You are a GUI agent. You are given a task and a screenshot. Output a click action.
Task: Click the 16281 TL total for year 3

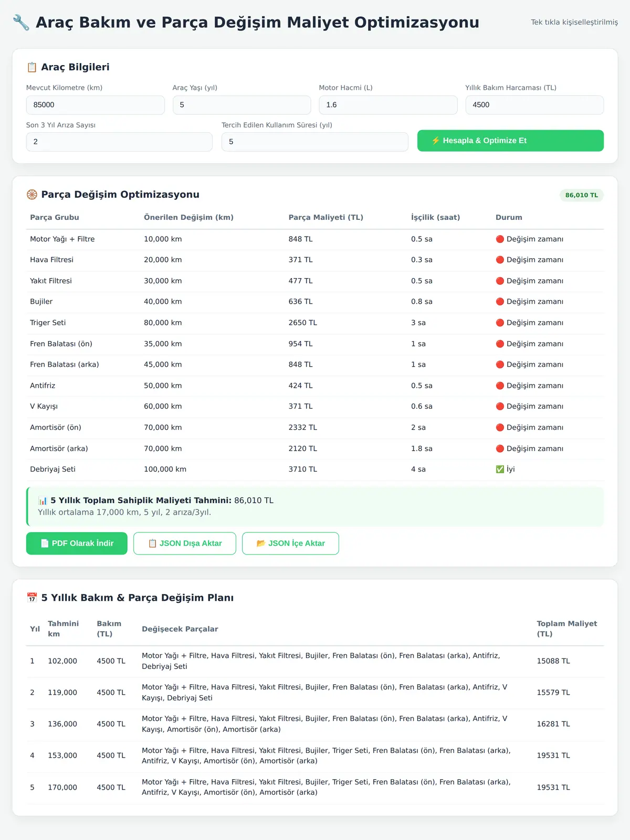553,724
